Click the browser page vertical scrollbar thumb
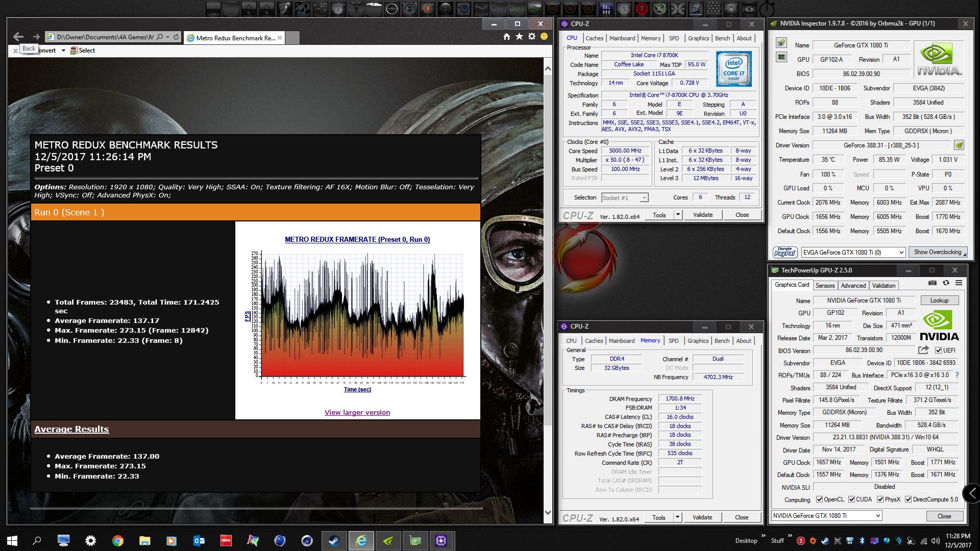Screen dimensions: 980x551 (548, 250)
